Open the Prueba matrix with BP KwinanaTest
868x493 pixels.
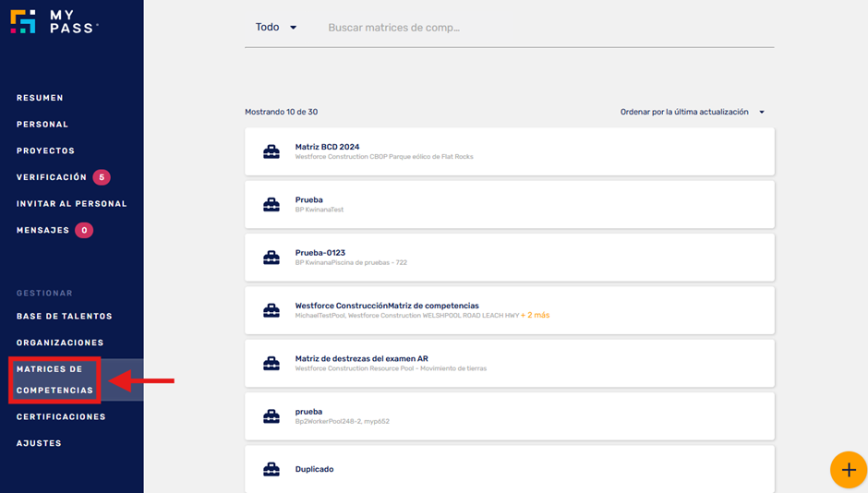click(510, 205)
